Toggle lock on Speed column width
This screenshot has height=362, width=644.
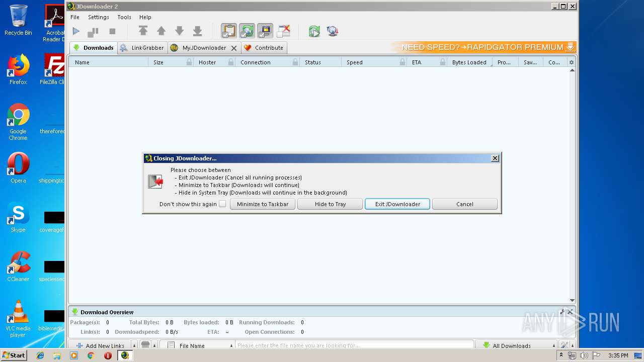pos(403,62)
